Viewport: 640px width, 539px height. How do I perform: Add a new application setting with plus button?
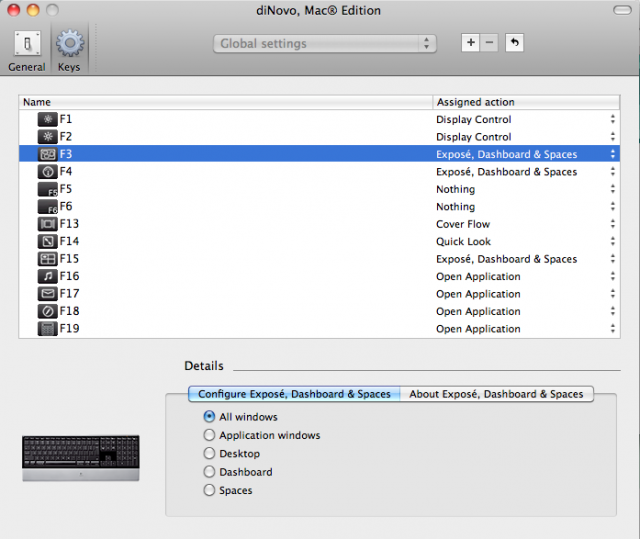click(471, 42)
